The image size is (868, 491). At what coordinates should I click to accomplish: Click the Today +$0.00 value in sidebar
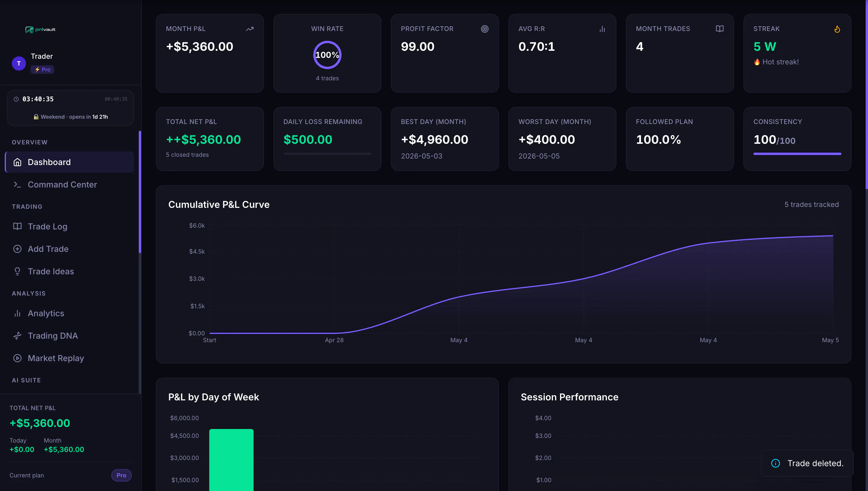tap(22, 450)
